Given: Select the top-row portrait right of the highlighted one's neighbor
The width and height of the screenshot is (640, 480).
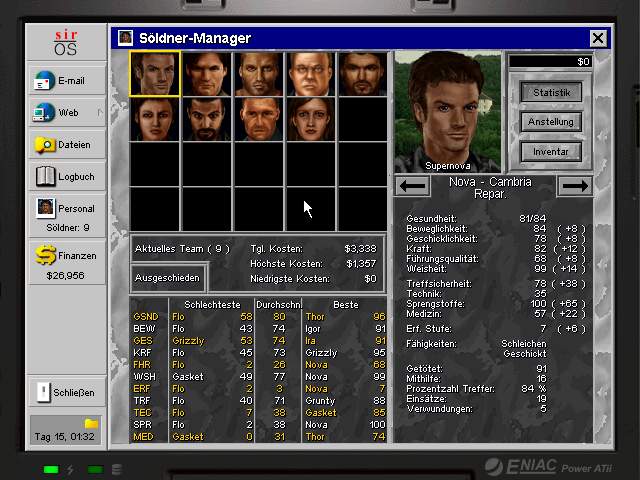Looking at the screenshot, I should (259, 74).
